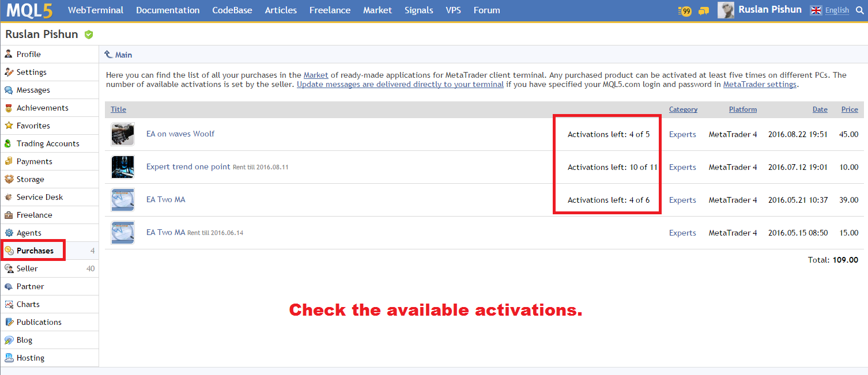The image size is (868, 375).
Task: Open the notifications bell icon showing 99
Action: pos(685,10)
